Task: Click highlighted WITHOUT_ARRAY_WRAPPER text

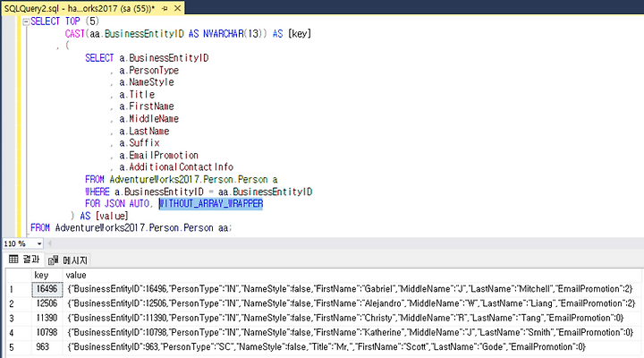Action: pos(211,203)
